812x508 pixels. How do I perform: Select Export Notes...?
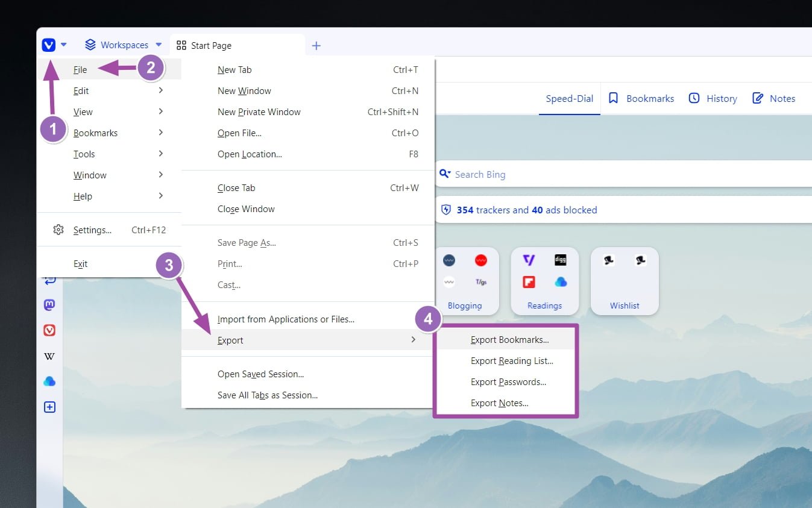coord(506,403)
